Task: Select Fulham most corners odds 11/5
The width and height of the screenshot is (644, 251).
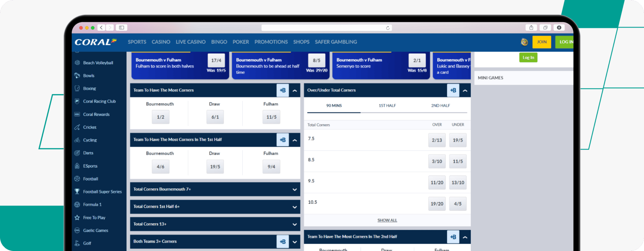Action: [271, 117]
